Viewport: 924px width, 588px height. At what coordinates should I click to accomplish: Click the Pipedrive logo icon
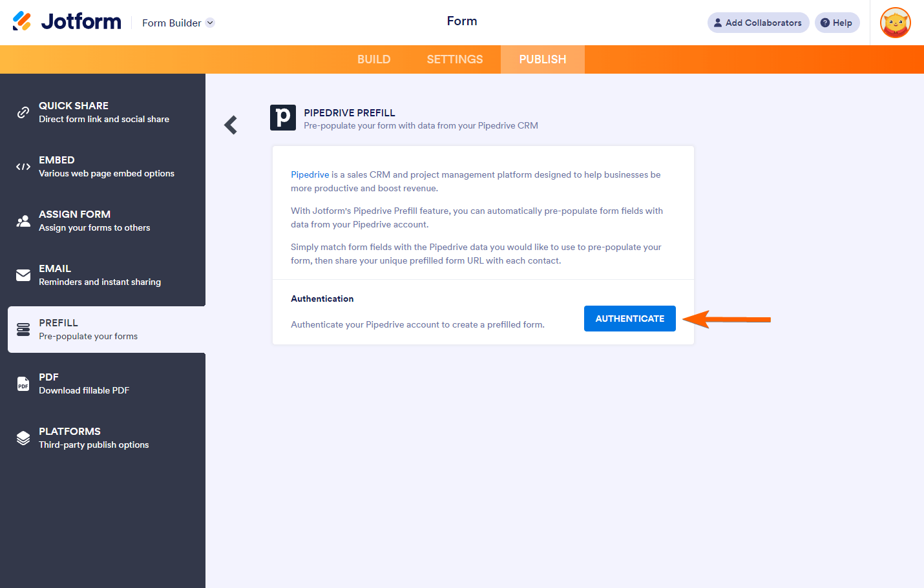click(283, 118)
